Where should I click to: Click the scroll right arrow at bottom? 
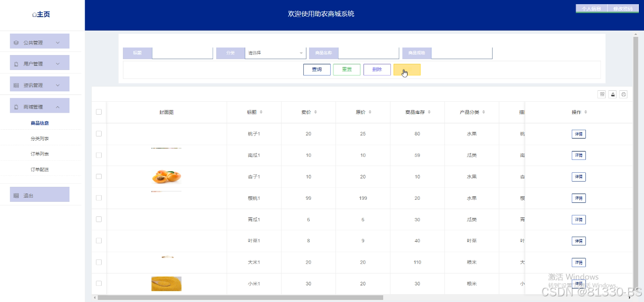(x=630, y=298)
